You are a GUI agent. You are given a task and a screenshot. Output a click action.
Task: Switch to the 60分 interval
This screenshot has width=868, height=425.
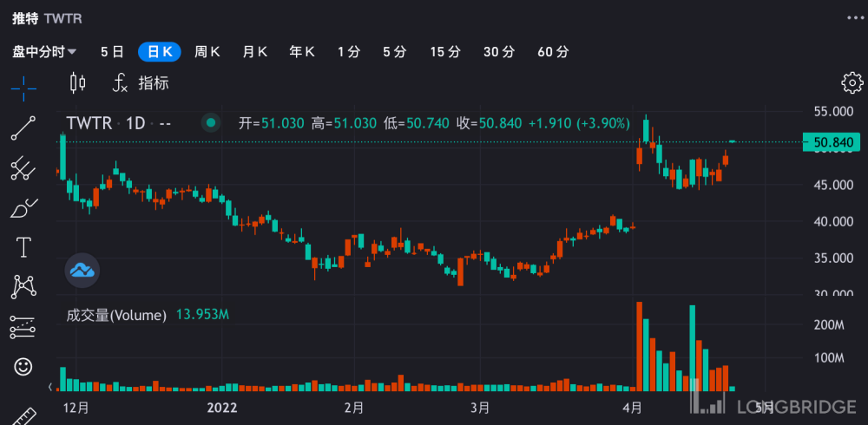point(553,52)
